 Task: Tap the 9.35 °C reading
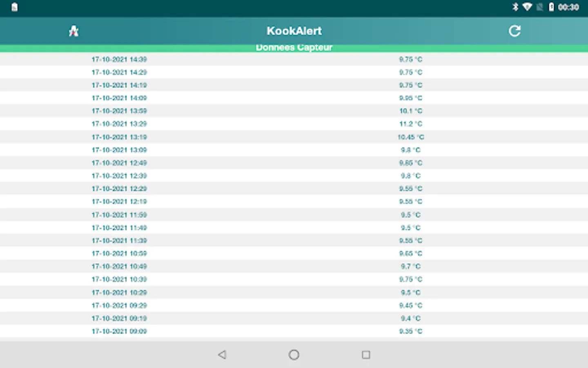pyautogui.click(x=411, y=331)
